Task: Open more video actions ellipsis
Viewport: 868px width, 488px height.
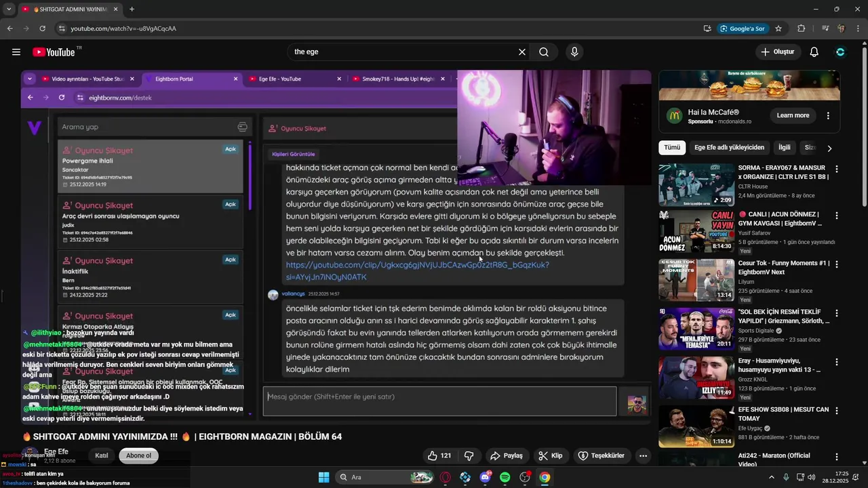Action: (x=643, y=455)
